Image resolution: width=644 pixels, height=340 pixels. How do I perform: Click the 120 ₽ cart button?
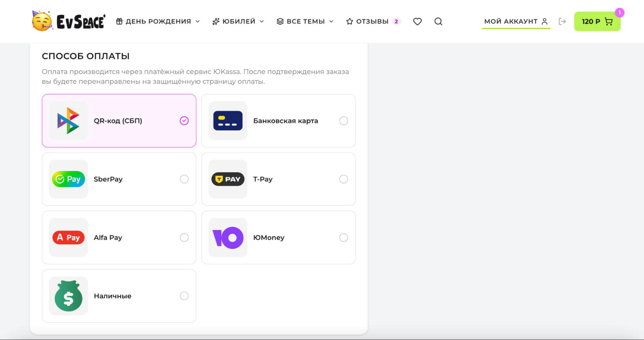(x=597, y=21)
